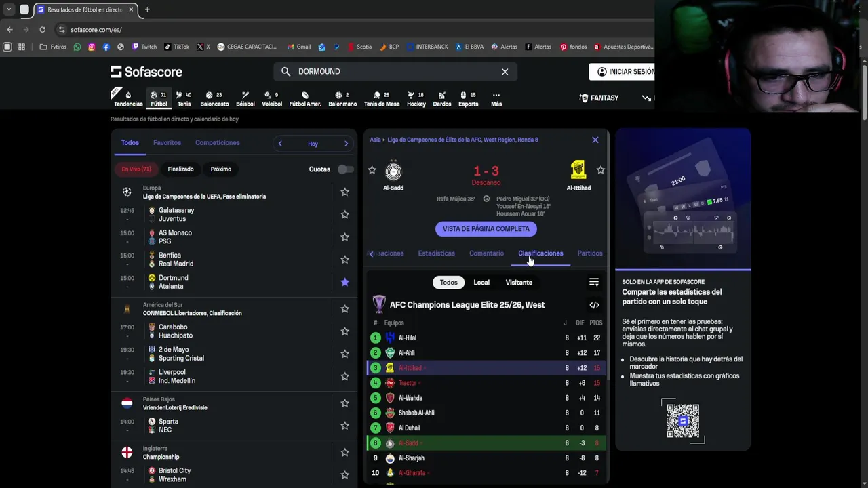Go to previous day arrow
The image size is (868, 488).
coord(280,143)
